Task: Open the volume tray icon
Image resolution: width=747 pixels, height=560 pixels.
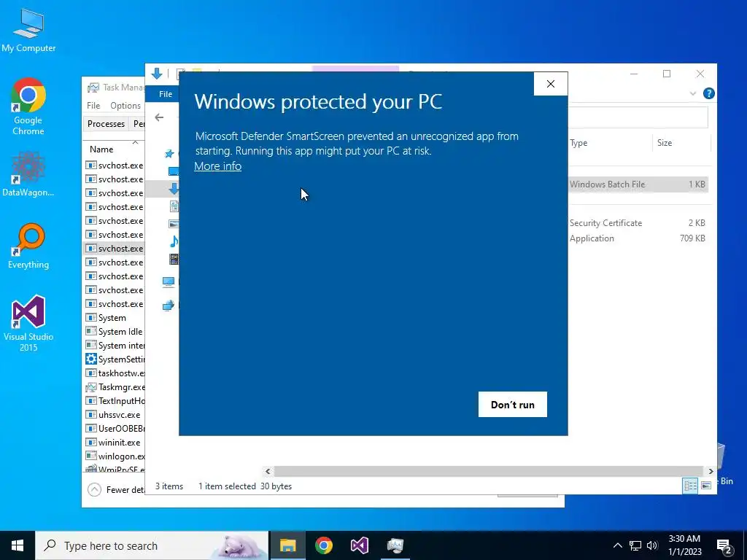Action: click(x=652, y=545)
